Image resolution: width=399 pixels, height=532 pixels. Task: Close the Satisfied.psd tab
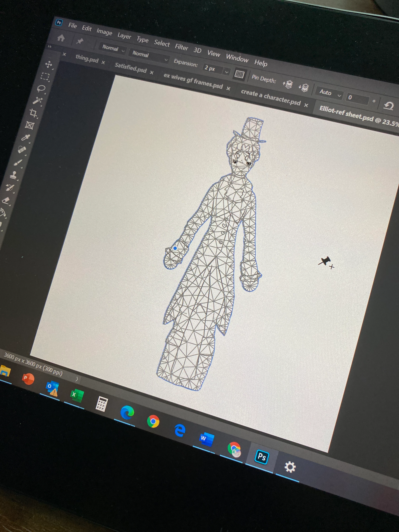[151, 72]
